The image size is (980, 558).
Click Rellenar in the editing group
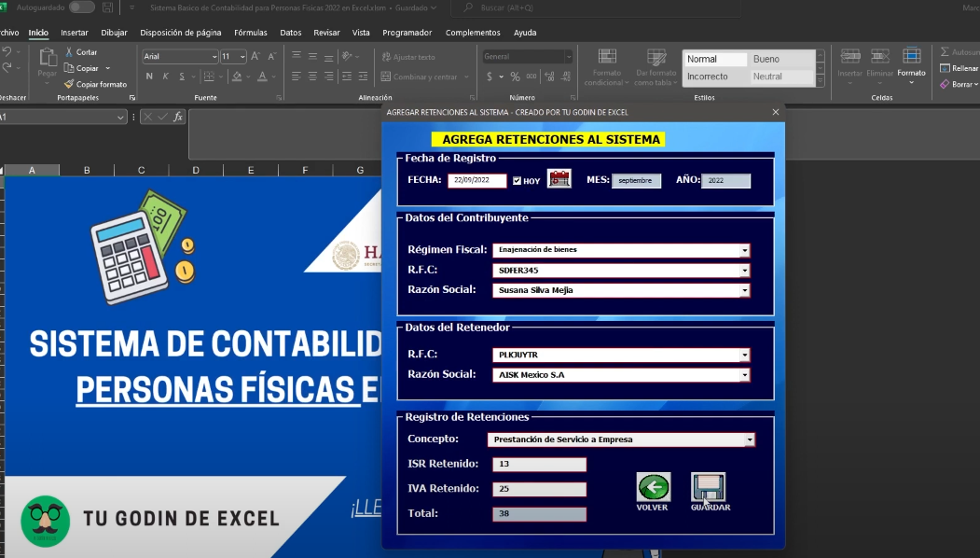[x=959, y=68]
